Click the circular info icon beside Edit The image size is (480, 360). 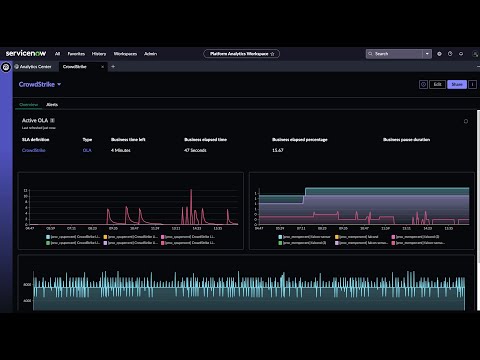point(423,85)
